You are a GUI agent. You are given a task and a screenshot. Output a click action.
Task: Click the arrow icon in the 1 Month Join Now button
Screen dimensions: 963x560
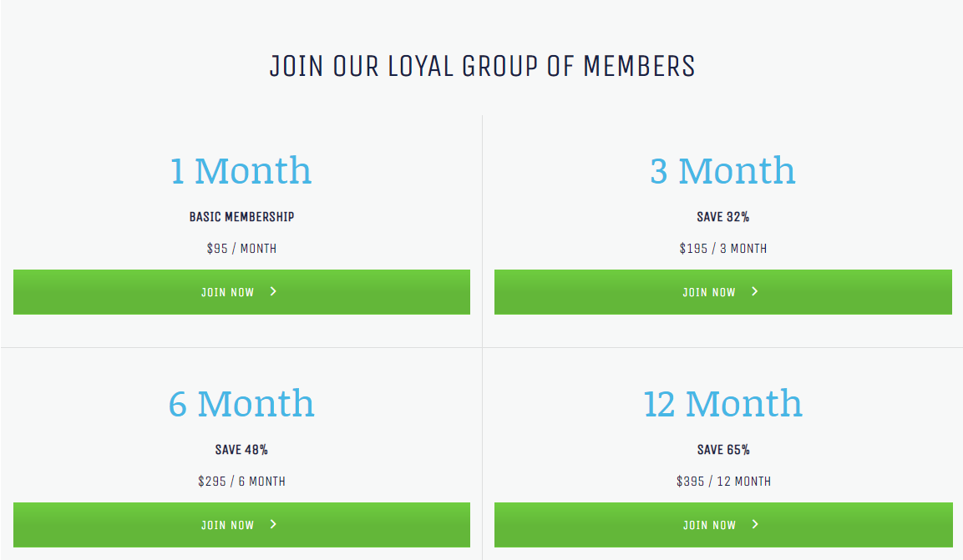pos(273,291)
